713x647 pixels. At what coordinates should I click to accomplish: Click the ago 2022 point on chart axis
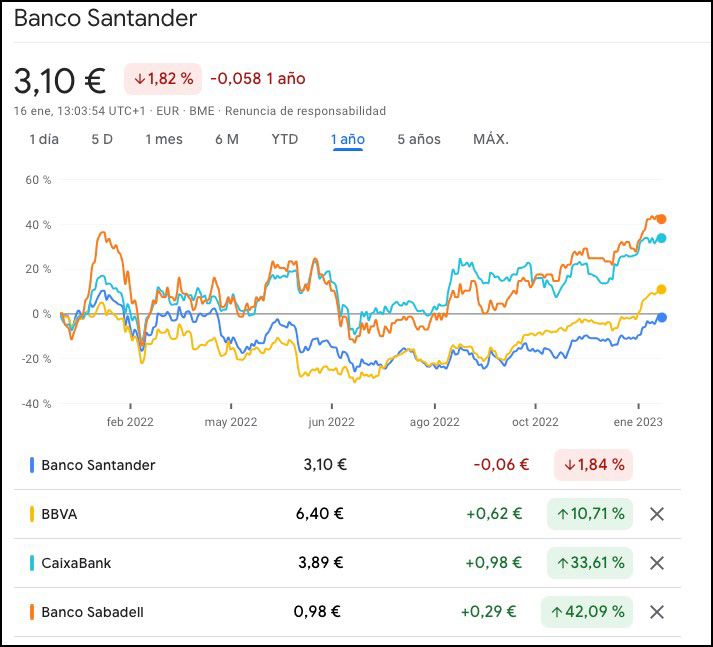(x=435, y=422)
